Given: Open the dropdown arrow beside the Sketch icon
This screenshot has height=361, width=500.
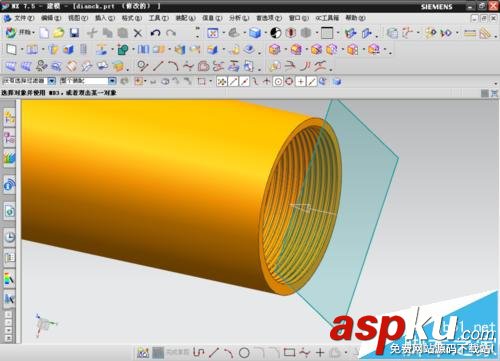Looking at the screenshot, I should [22, 50].
